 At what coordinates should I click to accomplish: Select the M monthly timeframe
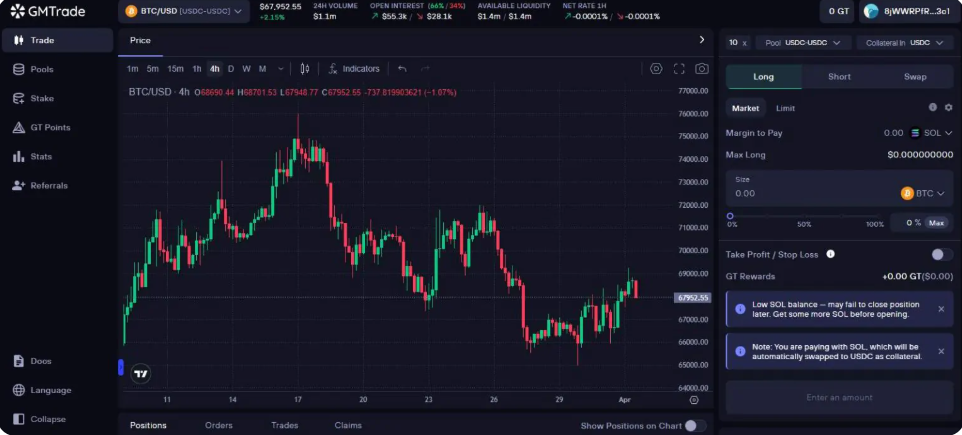(263, 69)
